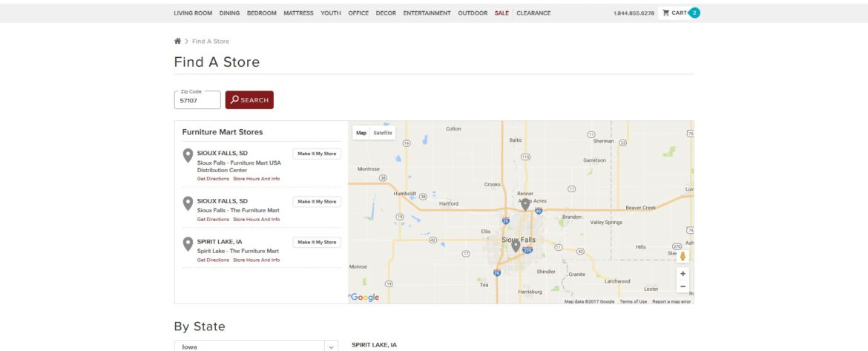
Task: Select the map marker near Interstate 90
Action: coord(525,204)
